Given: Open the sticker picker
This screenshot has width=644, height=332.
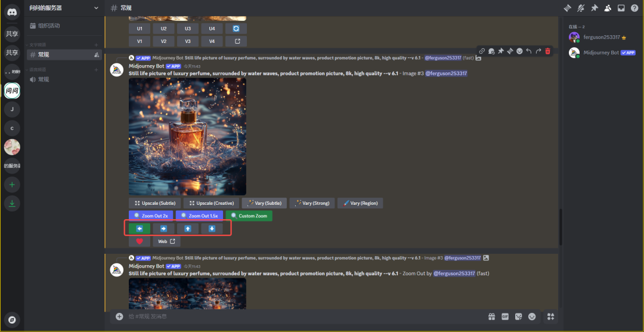Looking at the screenshot, I should (519, 316).
